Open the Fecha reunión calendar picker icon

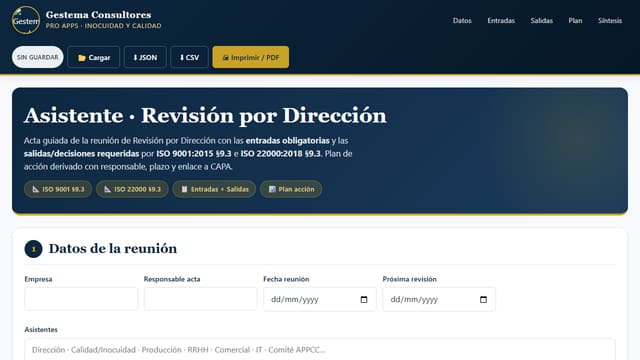pos(364,300)
